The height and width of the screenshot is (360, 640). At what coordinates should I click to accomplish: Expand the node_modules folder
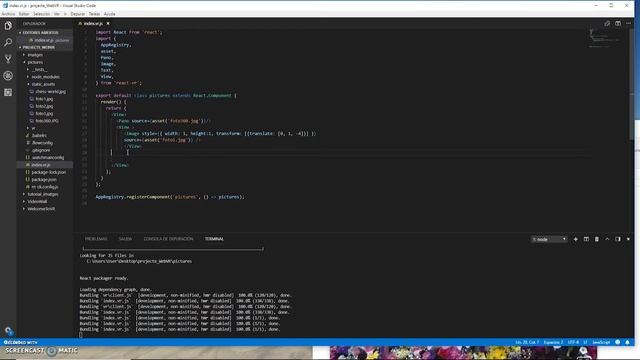click(x=45, y=77)
